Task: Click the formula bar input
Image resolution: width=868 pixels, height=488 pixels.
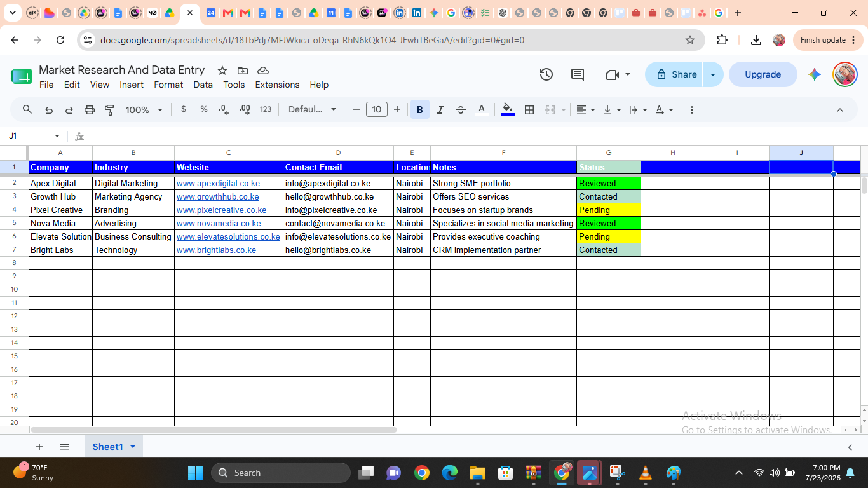Action: [473, 136]
